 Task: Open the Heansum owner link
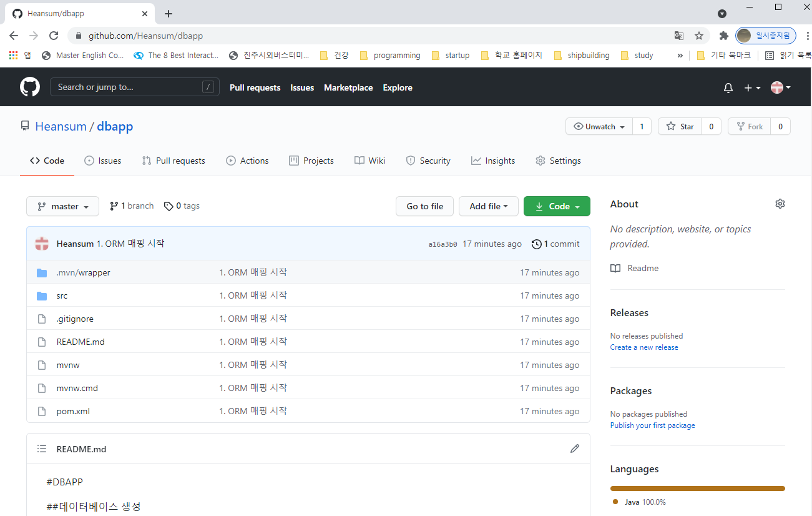click(x=61, y=126)
